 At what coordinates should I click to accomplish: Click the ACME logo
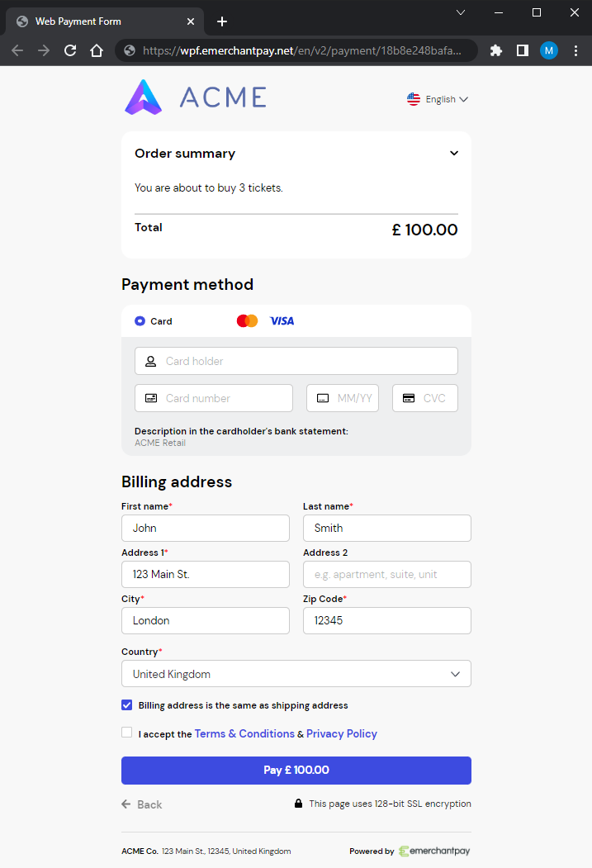(144, 97)
